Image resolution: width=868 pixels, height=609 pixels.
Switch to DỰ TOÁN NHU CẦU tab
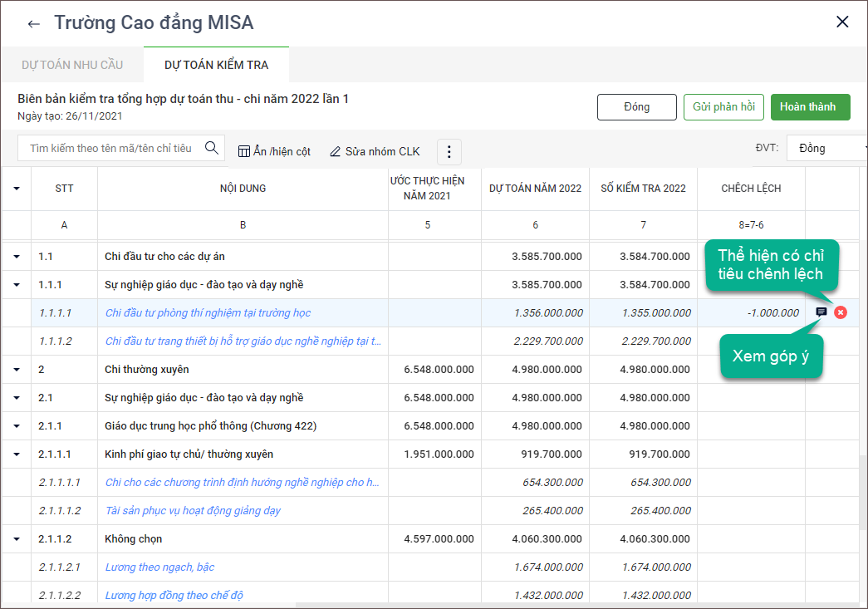[x=72, y=65]
